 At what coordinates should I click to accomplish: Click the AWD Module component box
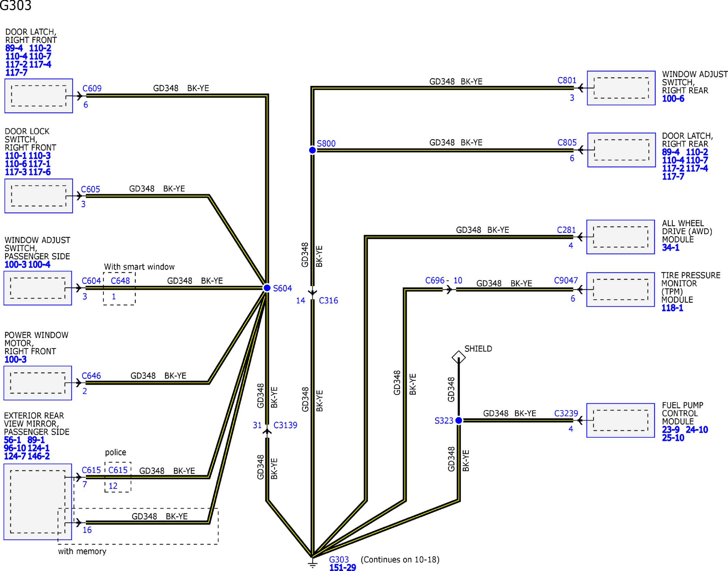[x=621, y=237]
